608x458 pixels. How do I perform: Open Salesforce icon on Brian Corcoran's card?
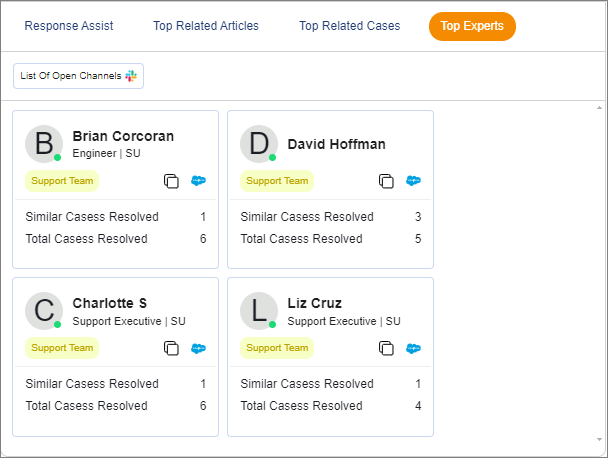[198, 181]
